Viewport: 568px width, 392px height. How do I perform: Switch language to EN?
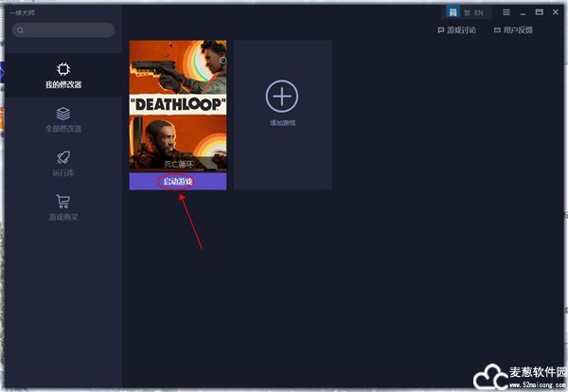(479, 12)
